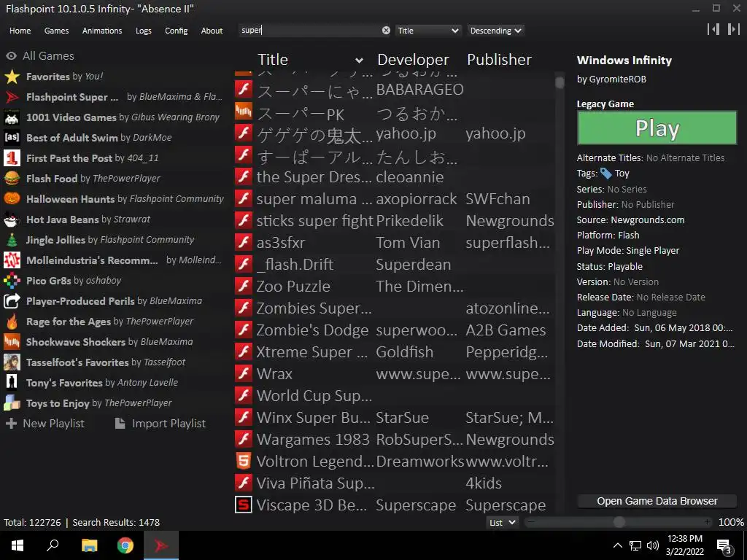This screenshot has height=560, width=747.
Task: Click the Jingle Jollies tree icon
Action: (x=12, y=240)
